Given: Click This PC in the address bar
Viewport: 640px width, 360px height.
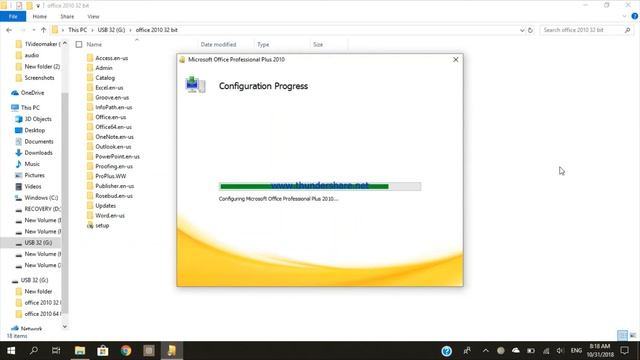Looking at the screenshot, I should click(78, 30).
